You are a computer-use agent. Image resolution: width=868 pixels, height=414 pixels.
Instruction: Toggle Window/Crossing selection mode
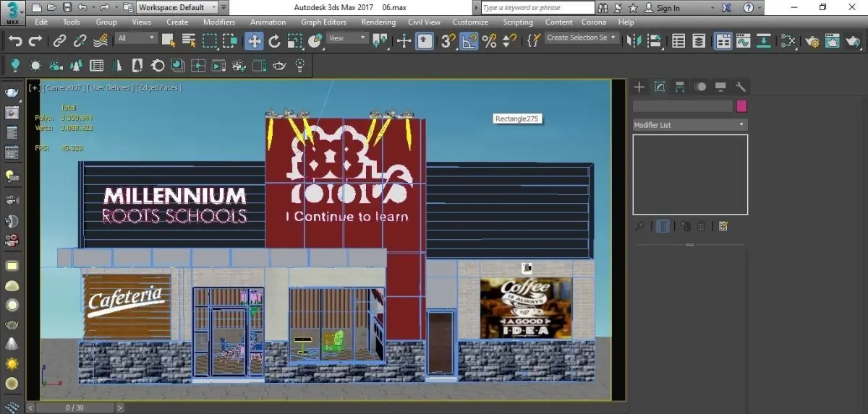230,41
